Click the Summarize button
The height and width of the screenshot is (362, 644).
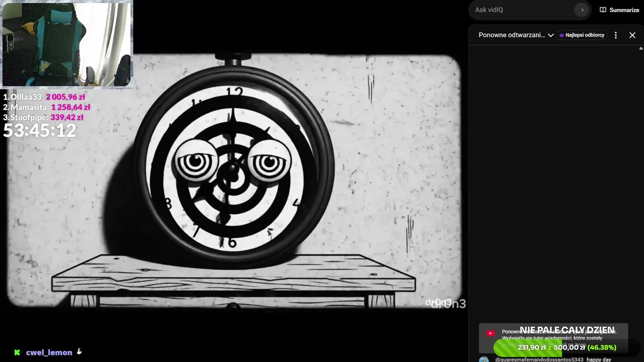(x=619, y=10)
